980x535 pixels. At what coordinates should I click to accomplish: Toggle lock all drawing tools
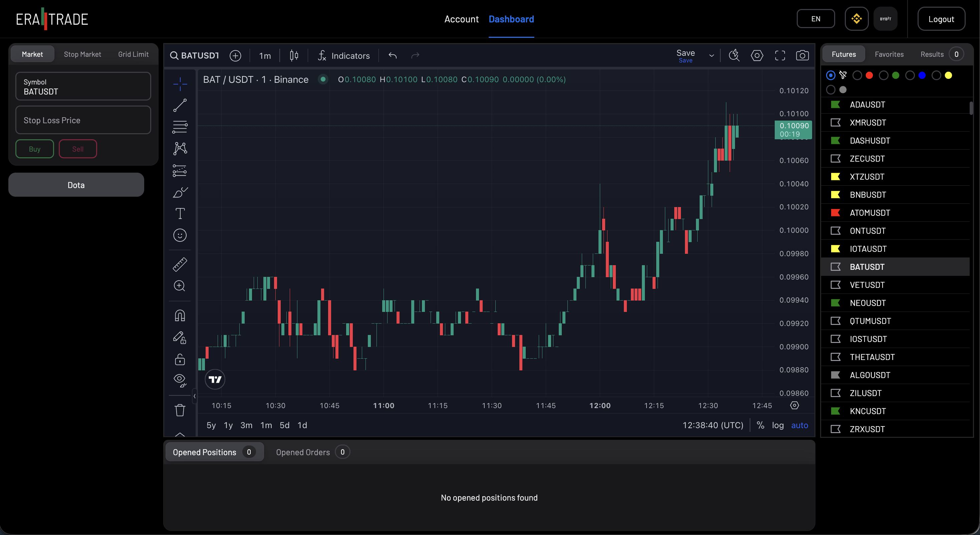point(180,359)
